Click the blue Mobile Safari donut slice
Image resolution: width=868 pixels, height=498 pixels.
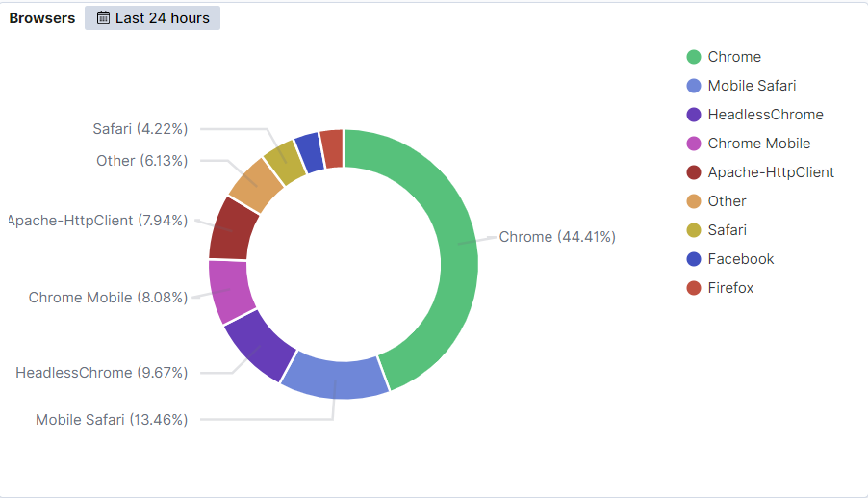(334, 376)
